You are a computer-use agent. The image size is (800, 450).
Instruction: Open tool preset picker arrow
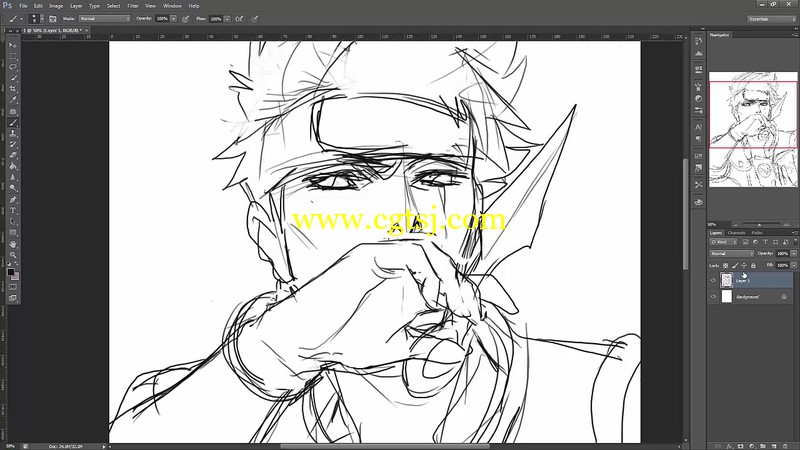[x=21, y=19]
